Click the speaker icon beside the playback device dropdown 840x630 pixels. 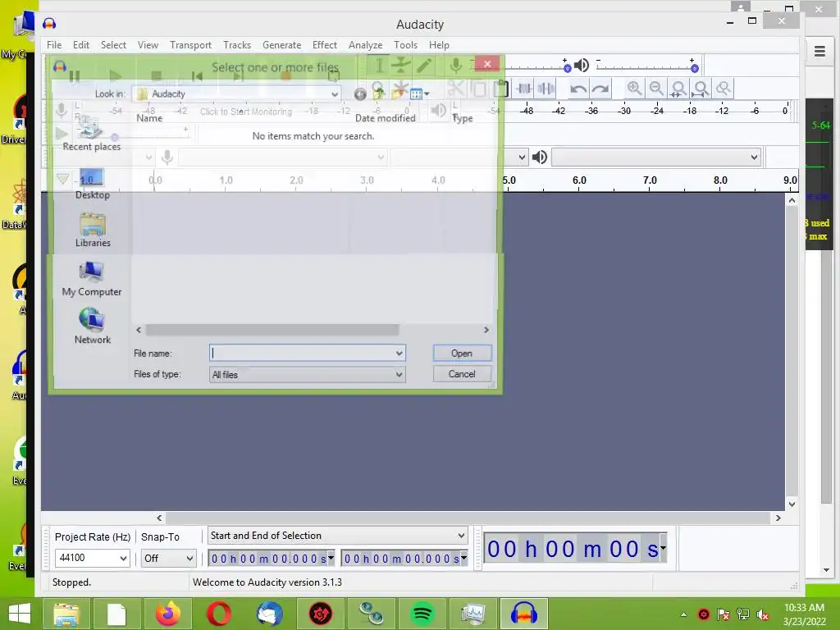(540, 157)
